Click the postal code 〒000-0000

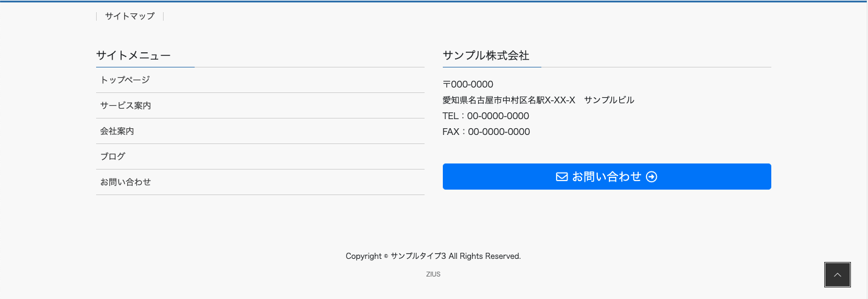coord(468,84)
